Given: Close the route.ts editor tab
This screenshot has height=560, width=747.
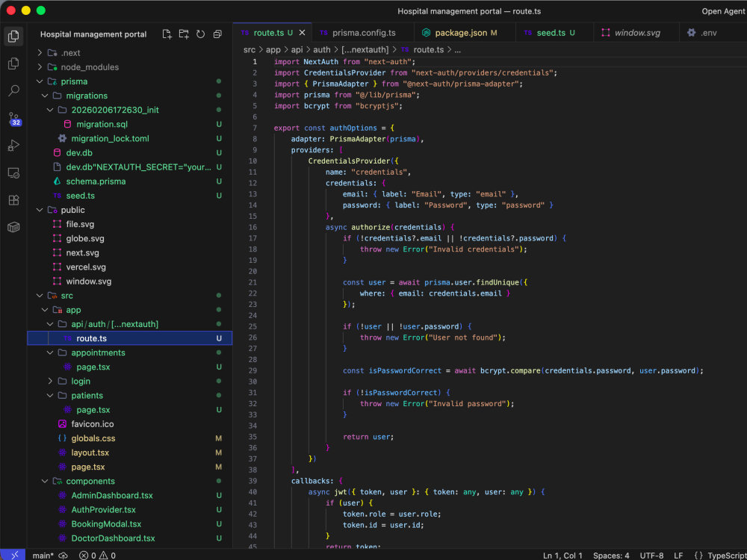Looking at the screenshot, I should (302, 33).
